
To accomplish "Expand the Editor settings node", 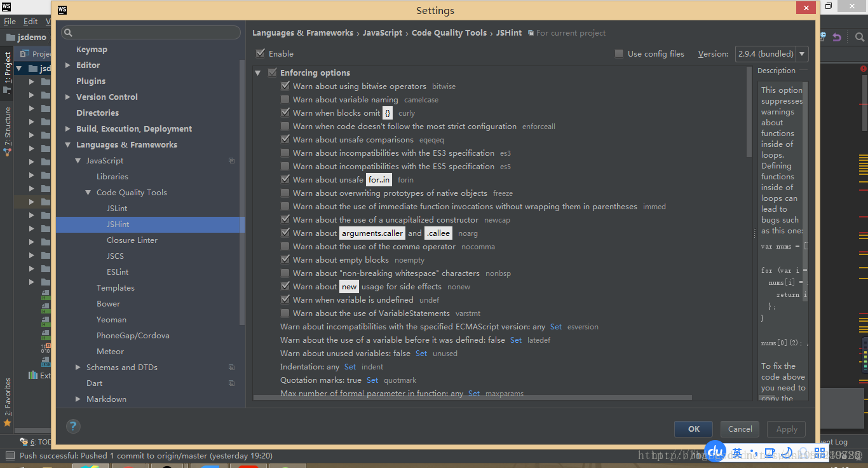I will click(68, 65).
